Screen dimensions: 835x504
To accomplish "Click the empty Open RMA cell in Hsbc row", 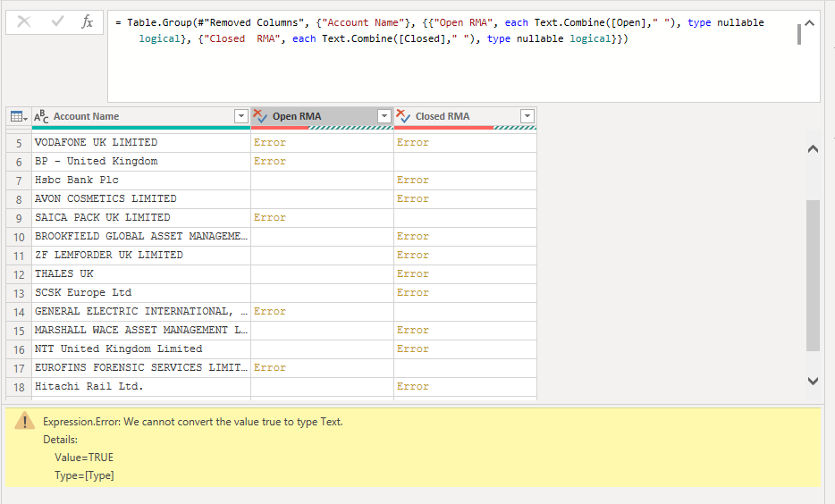I will 322,180.
